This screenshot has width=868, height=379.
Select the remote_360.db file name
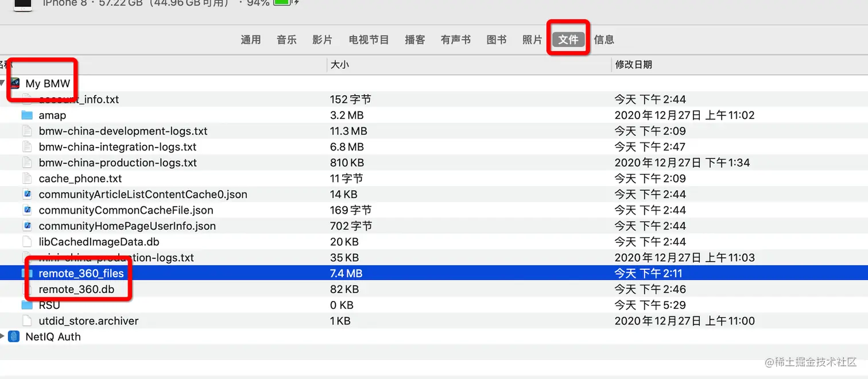point(76,289)
